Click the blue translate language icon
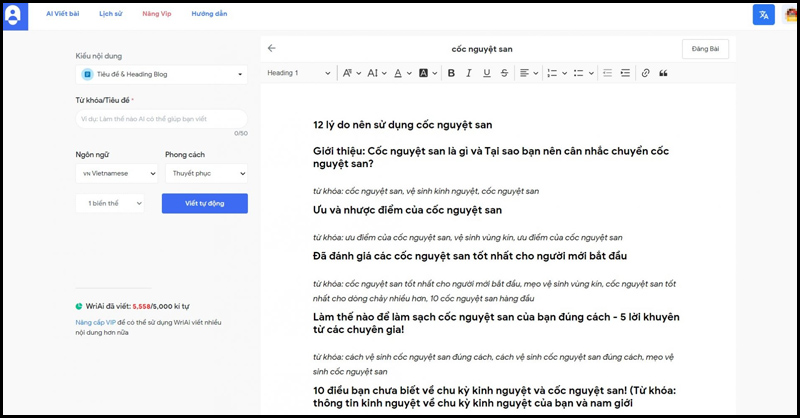This screenshot has width=800, height=418. tap(763, 15)
